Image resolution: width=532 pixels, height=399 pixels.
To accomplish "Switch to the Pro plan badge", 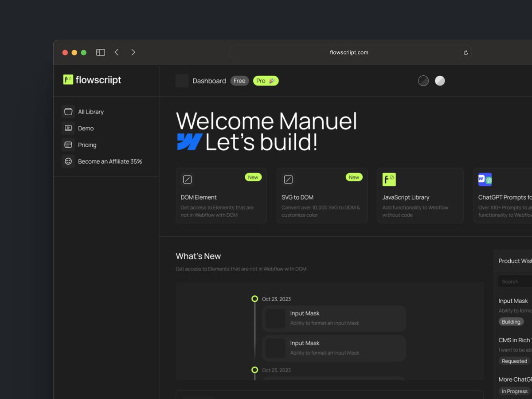I will 266,81.
